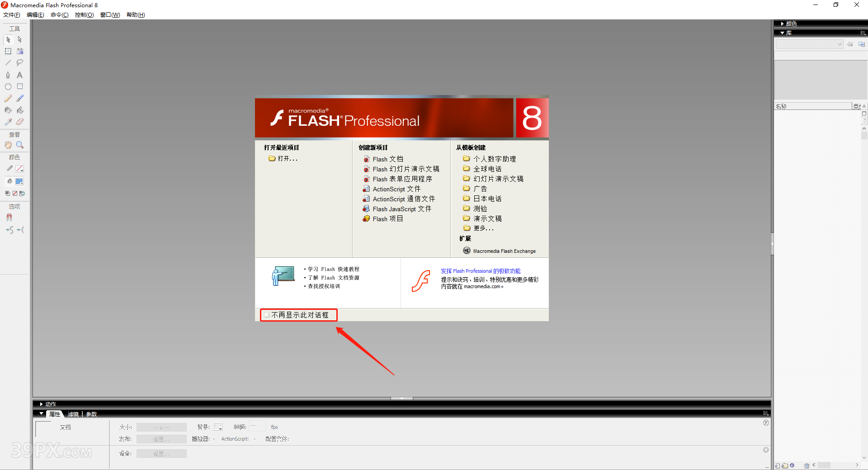Select the Lasso tool
Screen dimensions: 868x470
coord(20,63)
